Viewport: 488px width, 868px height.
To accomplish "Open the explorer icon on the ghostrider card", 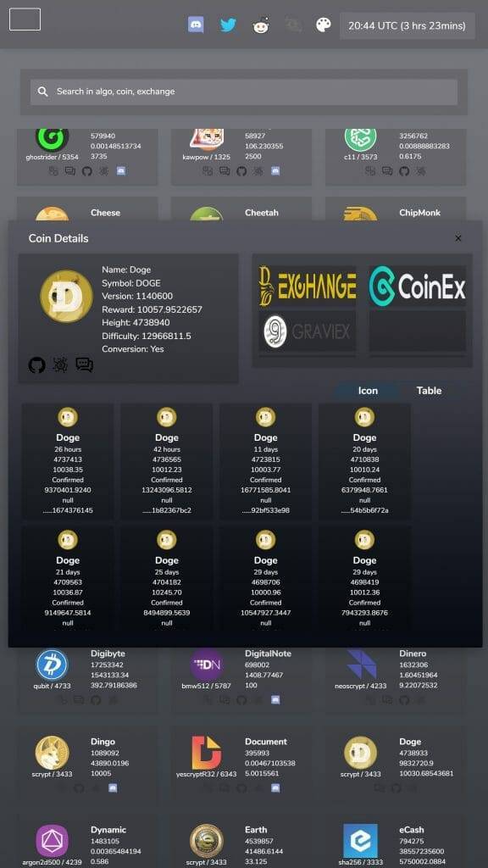I will click(103, 171).
